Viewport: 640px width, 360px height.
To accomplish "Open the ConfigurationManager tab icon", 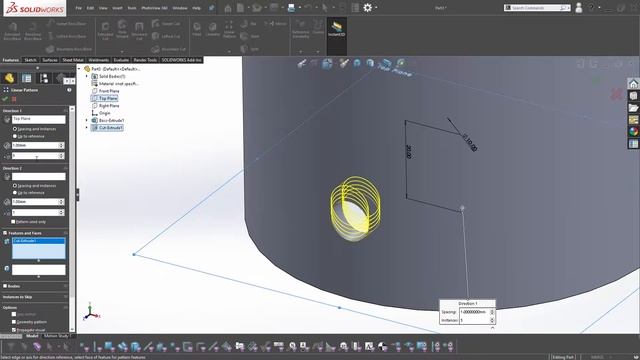I will click(44, 78).
